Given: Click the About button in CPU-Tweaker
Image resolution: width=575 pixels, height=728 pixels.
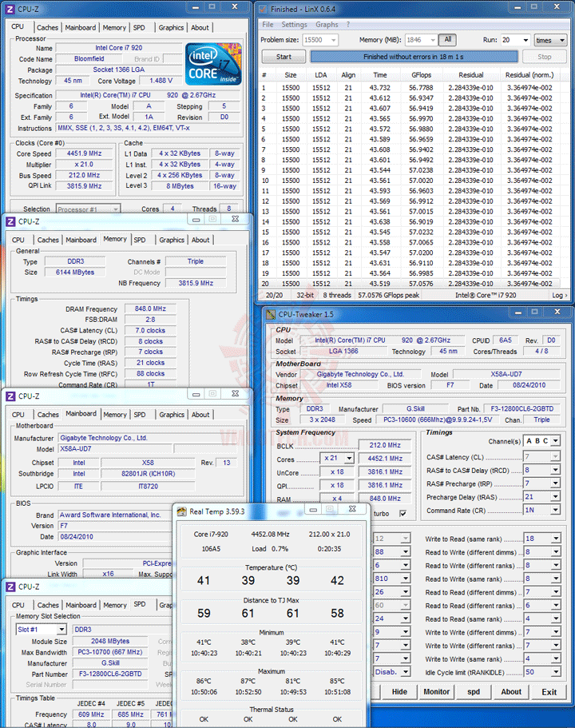Looking at the screenshot, I should [x=511, y=692].
